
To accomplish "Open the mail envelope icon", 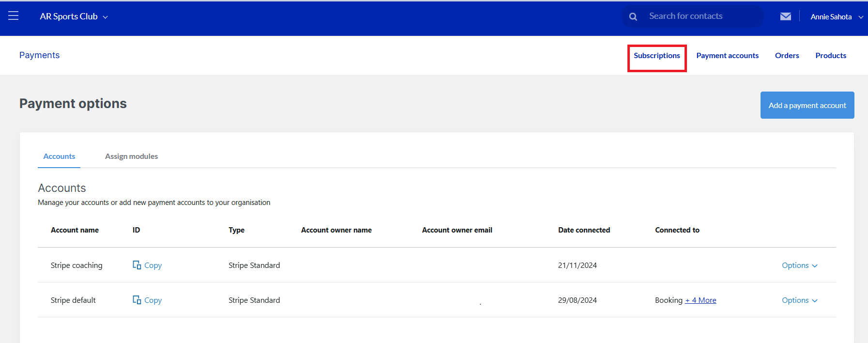I will pos(785,16).
